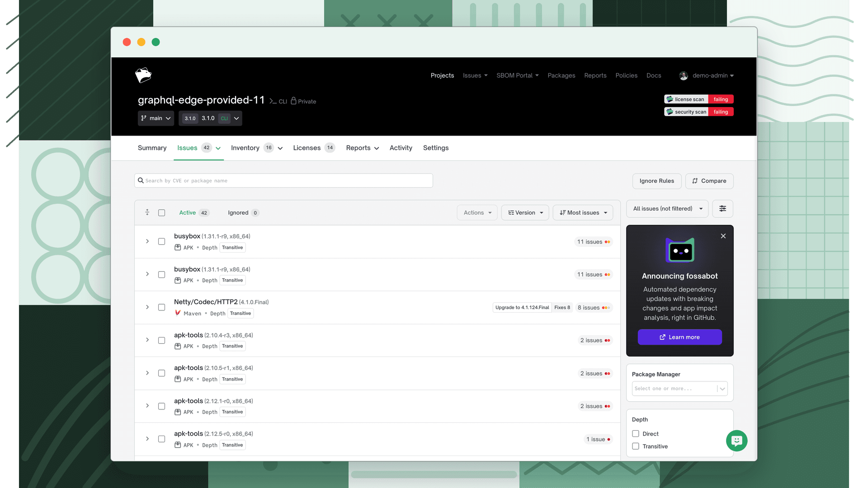The image size is (868, 488).
Task: Go to the Activity tab
Action: (401, 148)
